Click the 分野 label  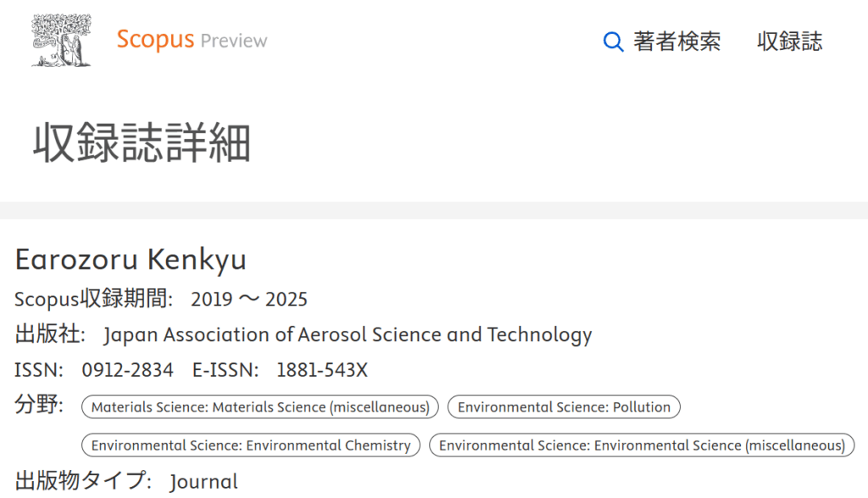pos(39,405)
